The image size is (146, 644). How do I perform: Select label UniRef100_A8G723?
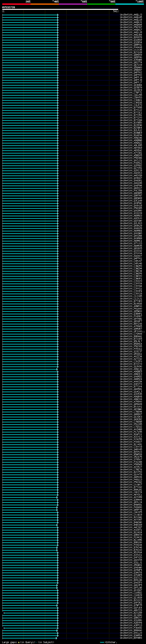pos(131,610)
